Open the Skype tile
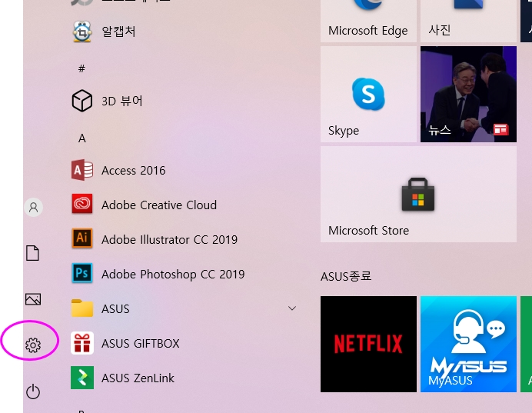Image resolution: width=532 pixels, height=413 pixels. (368, 95)
